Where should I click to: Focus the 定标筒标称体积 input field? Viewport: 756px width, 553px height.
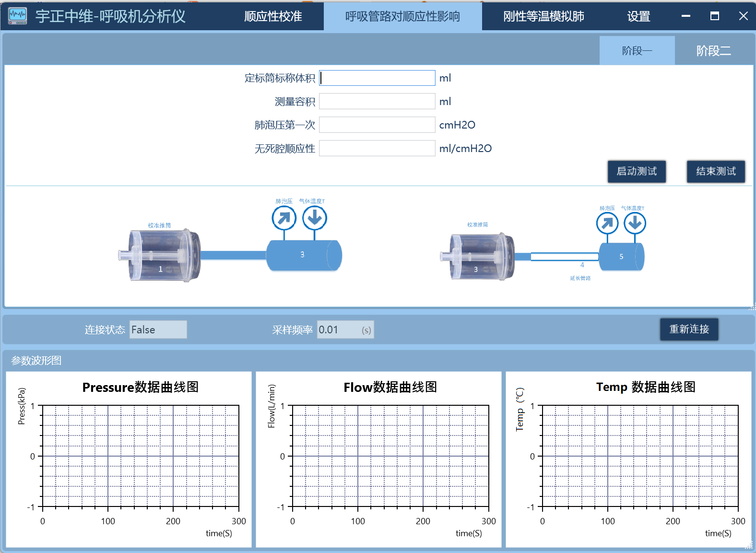click(x=377, y=78)
